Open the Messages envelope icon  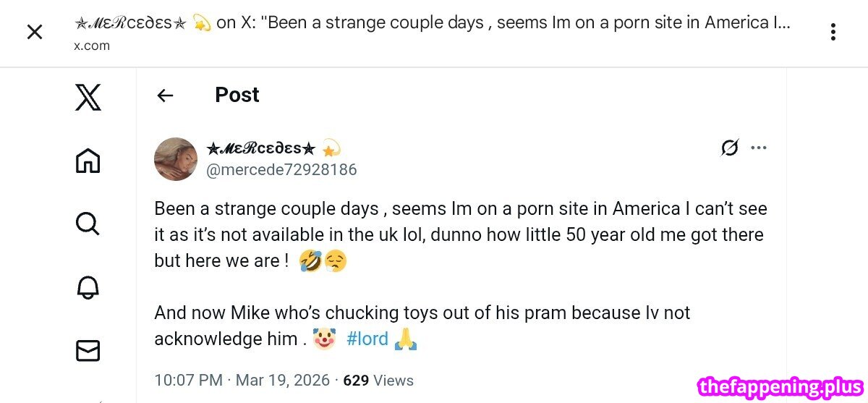[x=88, y=351]
